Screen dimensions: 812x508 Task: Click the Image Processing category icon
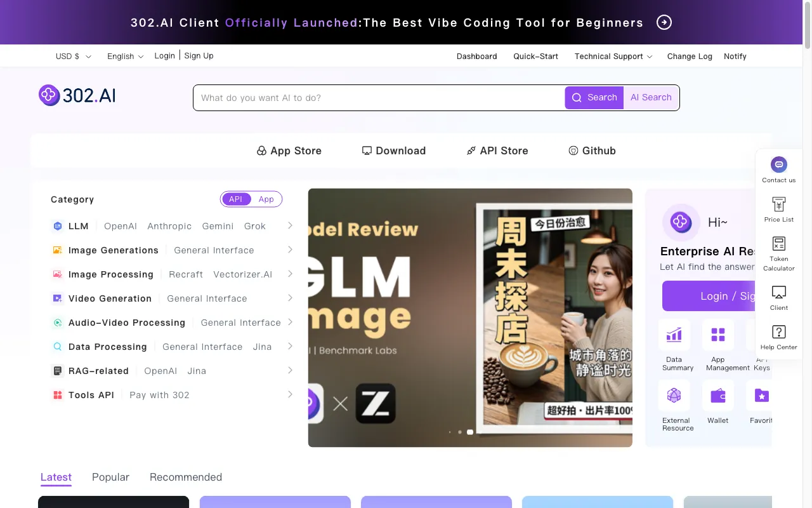point(58,274)
